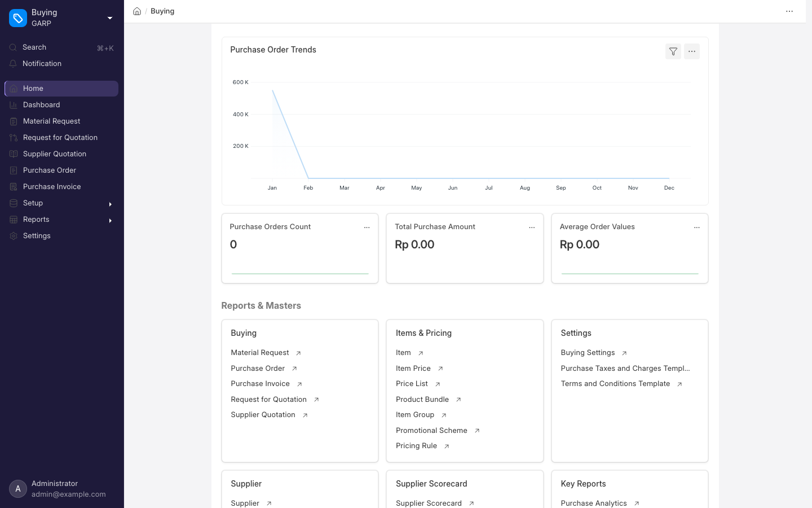Open Notification bell in sidebar
The image size is (812, 508).
13,64
